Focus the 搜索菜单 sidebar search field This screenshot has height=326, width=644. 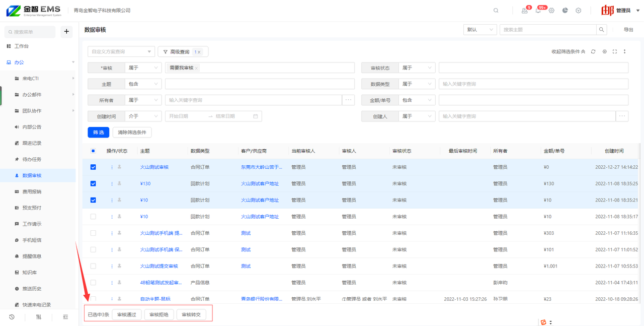(30, 32)
